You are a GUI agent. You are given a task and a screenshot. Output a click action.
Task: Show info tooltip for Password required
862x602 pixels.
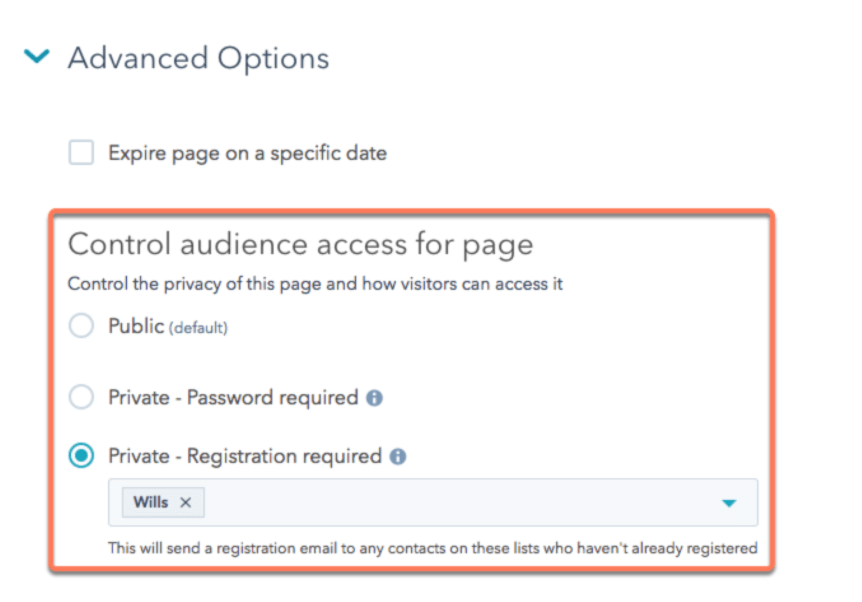pos(374,398)
